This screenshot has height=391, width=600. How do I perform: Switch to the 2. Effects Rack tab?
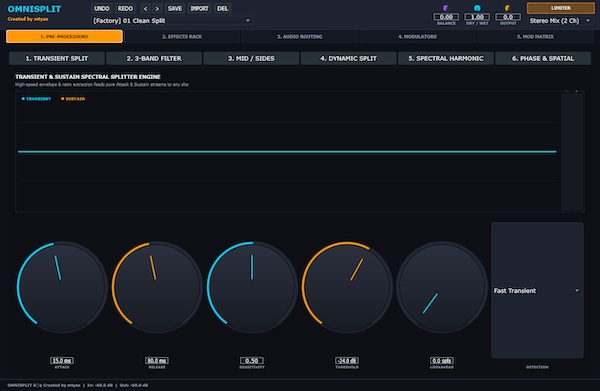182,36
